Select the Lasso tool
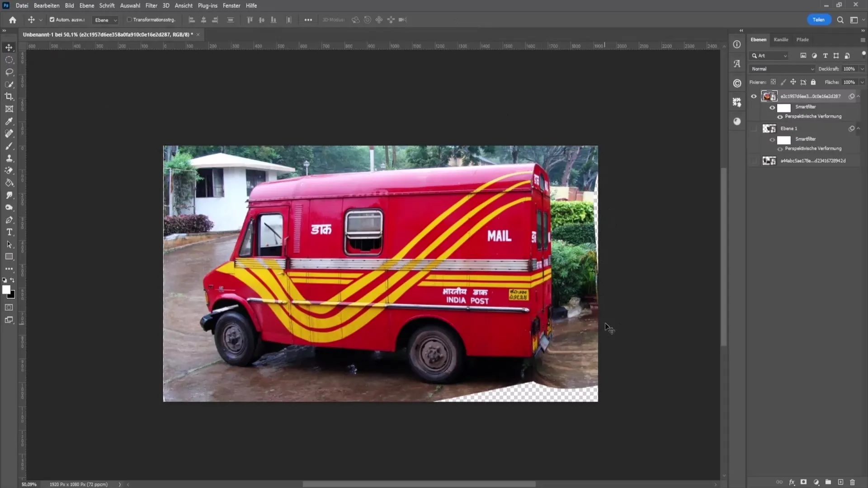 tap(9, 72)
